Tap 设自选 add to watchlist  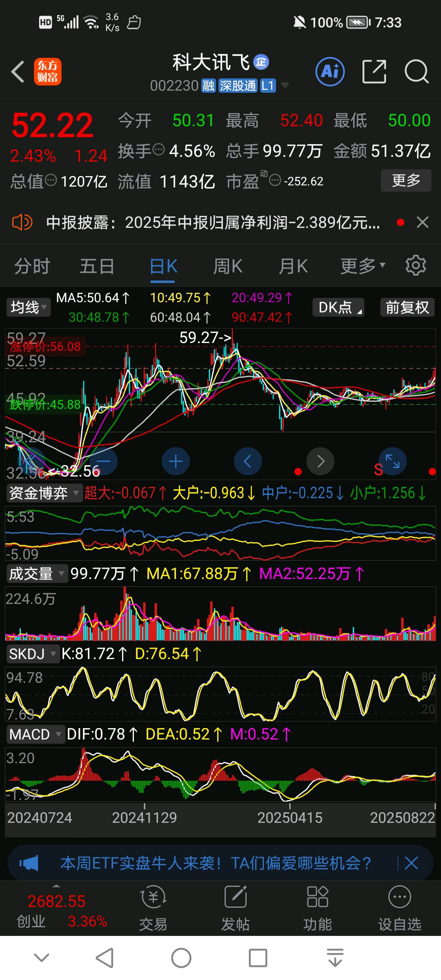(400, 908)
